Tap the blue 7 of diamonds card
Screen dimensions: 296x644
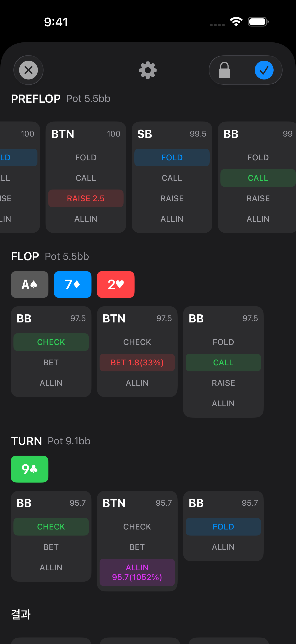73,285
